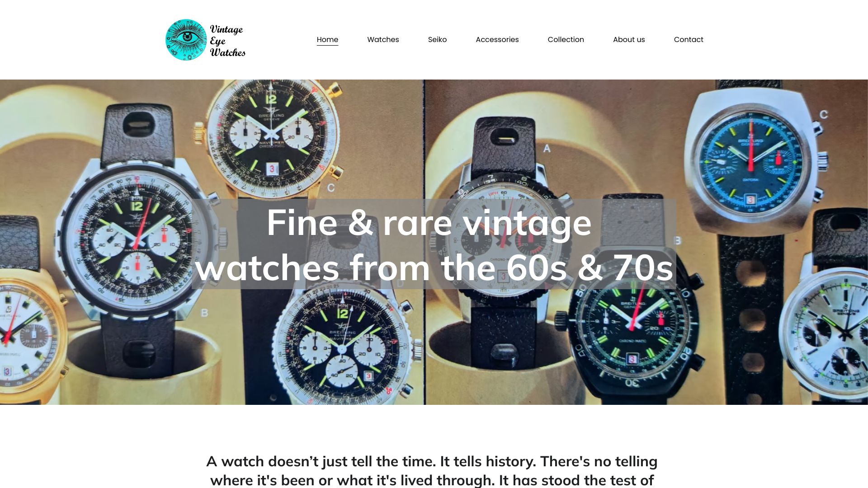868x488 pixels.
Task: Click the gold Navitimer watch at banner top
Action: 271,136
